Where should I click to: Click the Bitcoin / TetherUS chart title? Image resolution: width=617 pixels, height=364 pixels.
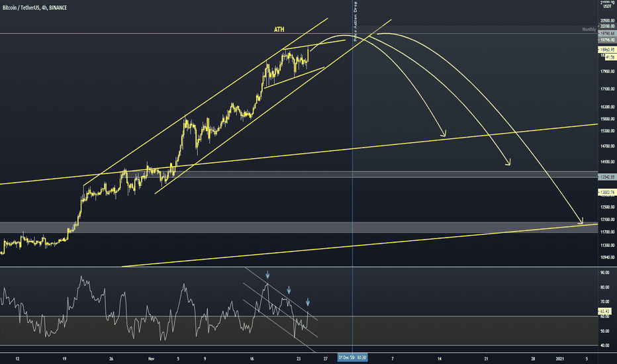(34, 7)
